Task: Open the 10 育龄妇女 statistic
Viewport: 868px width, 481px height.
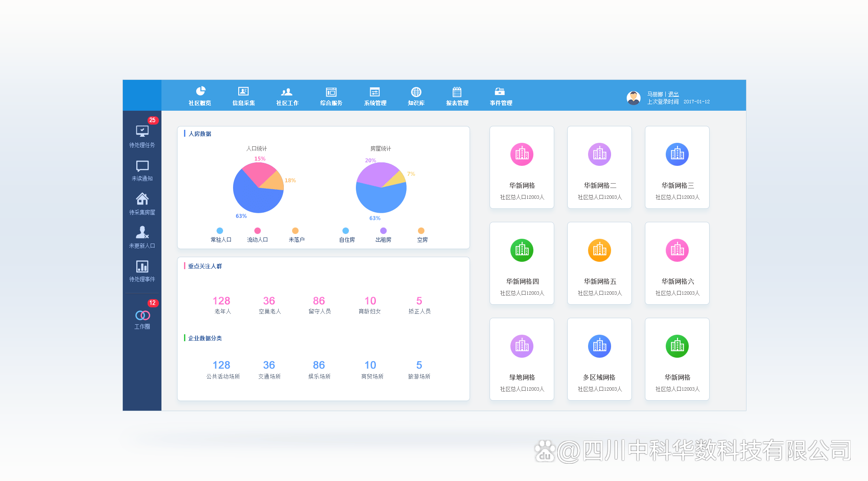Action: [370, 306]
